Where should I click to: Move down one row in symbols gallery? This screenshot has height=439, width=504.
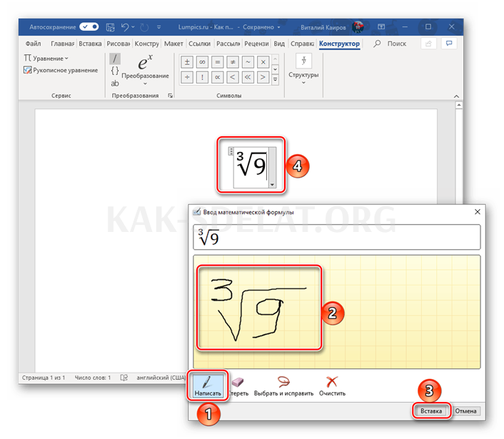point(275,69)
